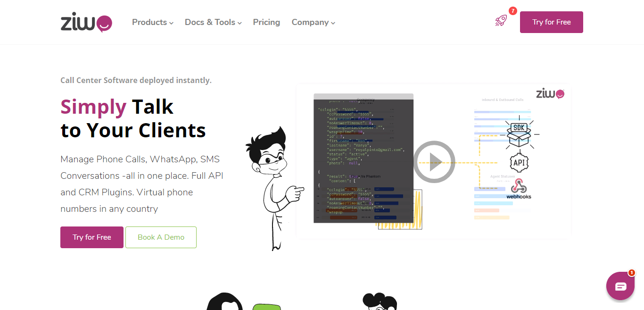Click the code snippet panel in the video
Screen dimensions: 644x310
click(x=363, y=158)
